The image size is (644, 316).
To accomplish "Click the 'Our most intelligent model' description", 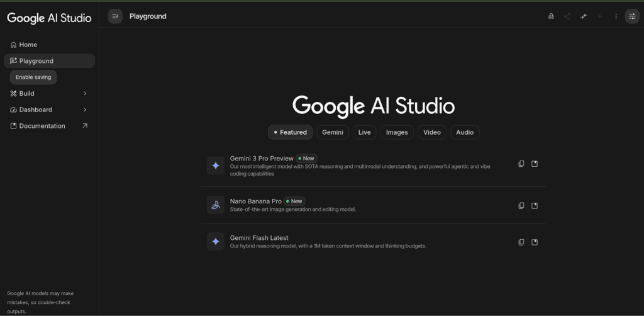I will [360, 170].
